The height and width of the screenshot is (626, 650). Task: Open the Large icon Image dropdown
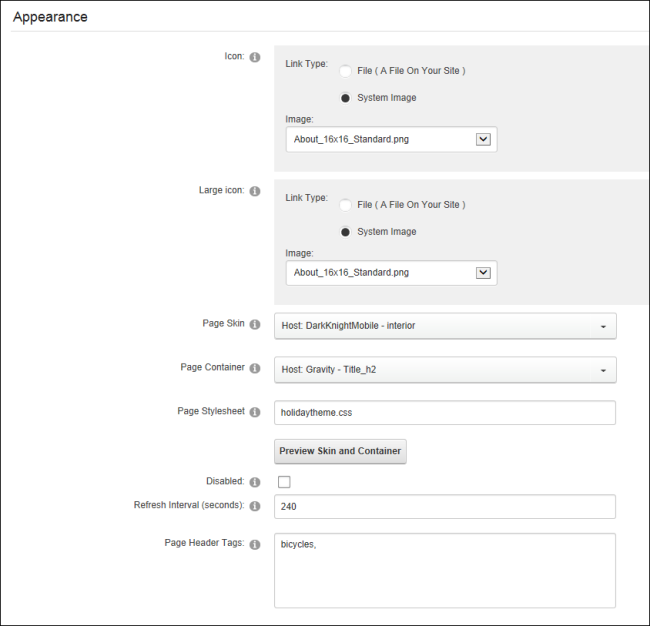click(x=391, y=273)
